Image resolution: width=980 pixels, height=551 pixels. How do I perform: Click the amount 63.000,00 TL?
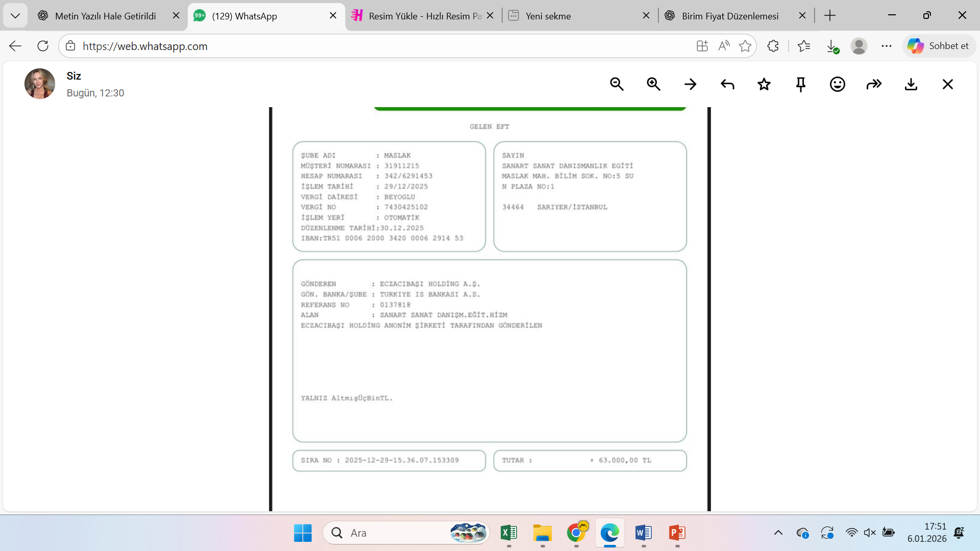pyautogui.click(x=625, y=460)
